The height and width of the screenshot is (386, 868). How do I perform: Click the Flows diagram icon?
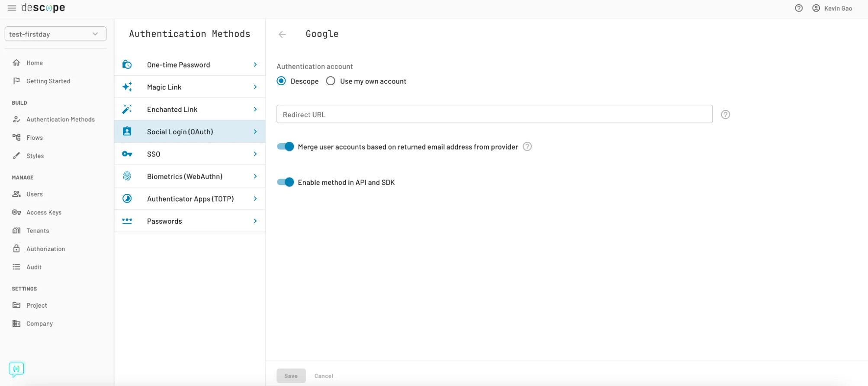[x=16, y=138]
